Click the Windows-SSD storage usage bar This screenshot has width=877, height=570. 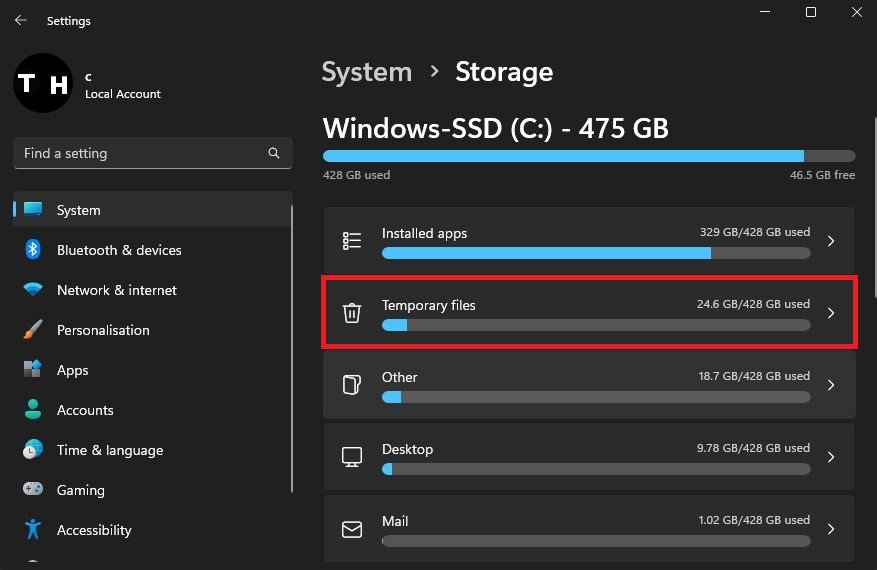589,156
